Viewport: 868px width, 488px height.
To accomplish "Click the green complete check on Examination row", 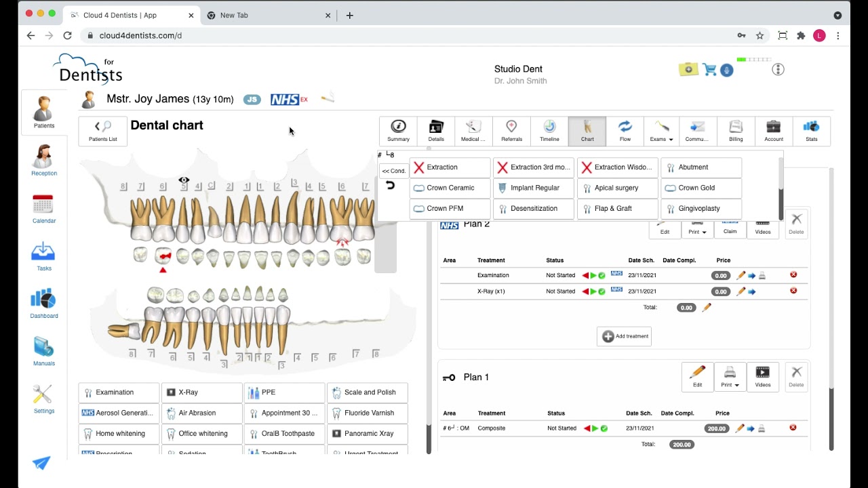I will [x=601, y=275].
